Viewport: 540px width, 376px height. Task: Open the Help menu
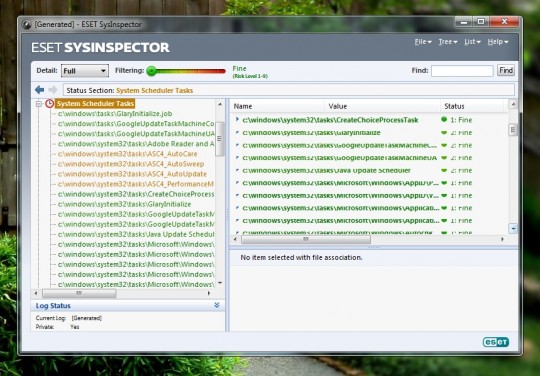pyautogui.click(x=498, y=42)
